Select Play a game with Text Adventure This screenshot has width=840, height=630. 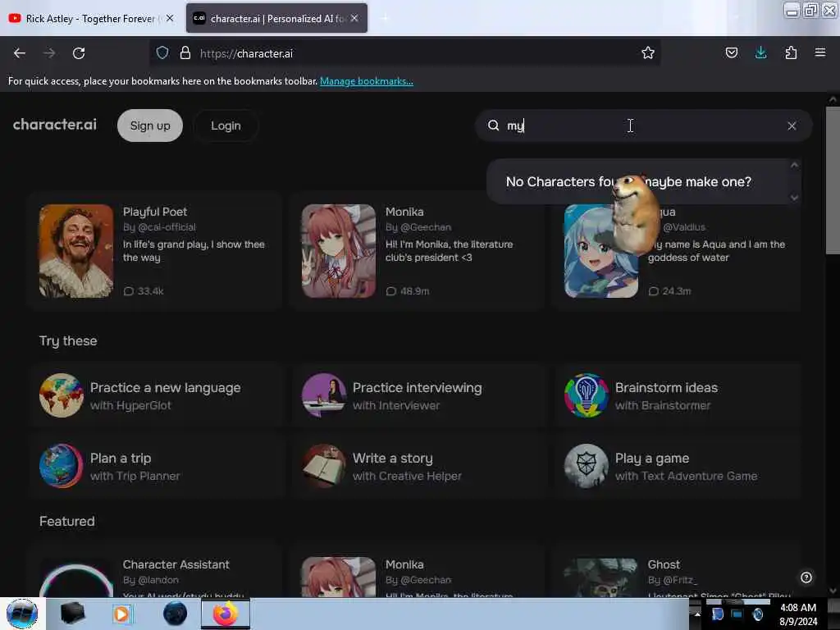tap(678, 466)
